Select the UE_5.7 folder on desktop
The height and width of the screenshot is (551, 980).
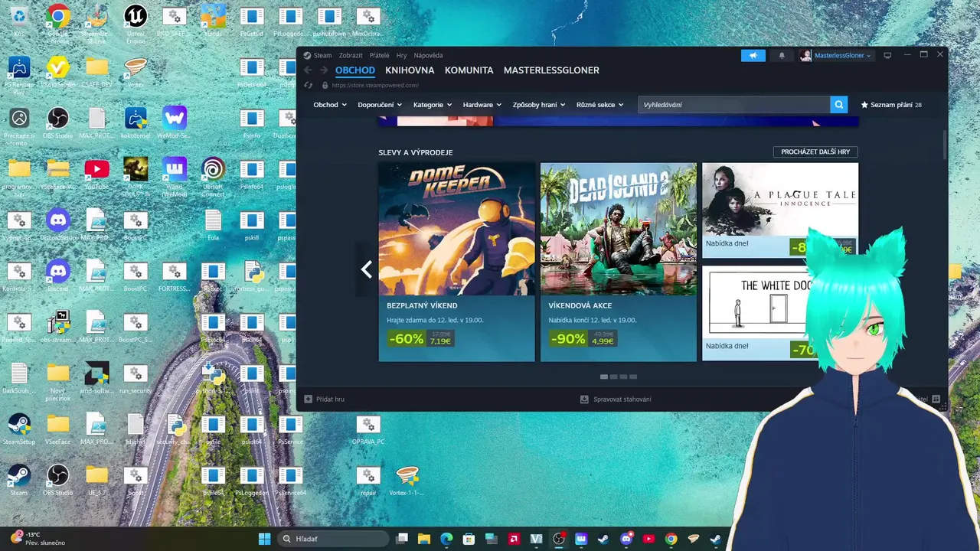point(96,481)
